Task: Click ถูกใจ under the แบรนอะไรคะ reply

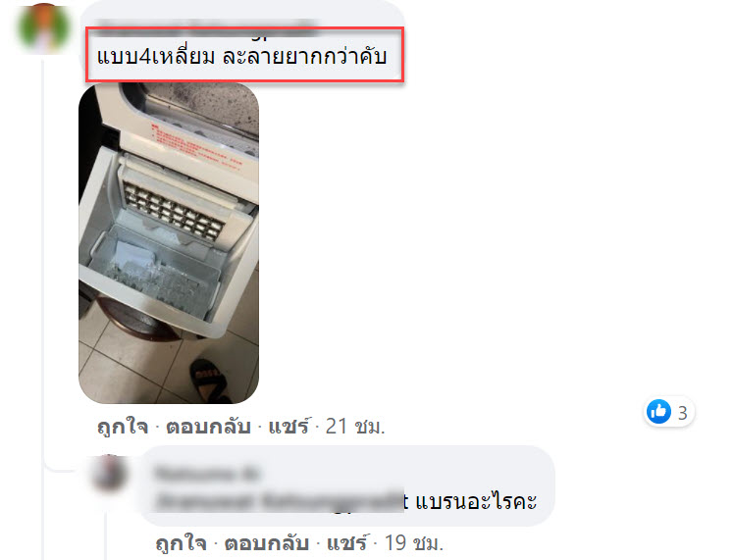Action: pos(181,543)
